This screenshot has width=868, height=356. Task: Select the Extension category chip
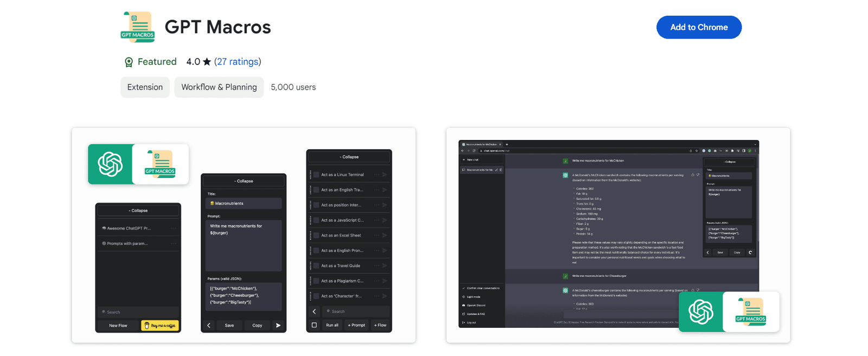click(x=145, y=87)
